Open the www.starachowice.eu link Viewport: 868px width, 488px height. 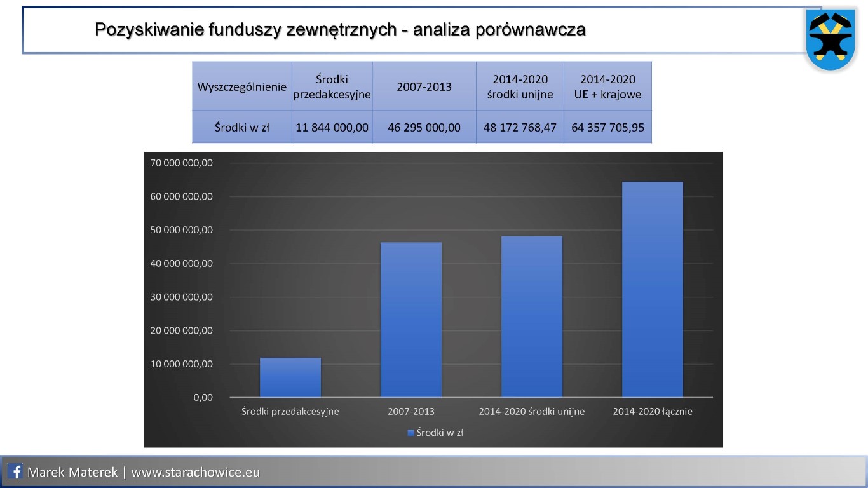196,472
